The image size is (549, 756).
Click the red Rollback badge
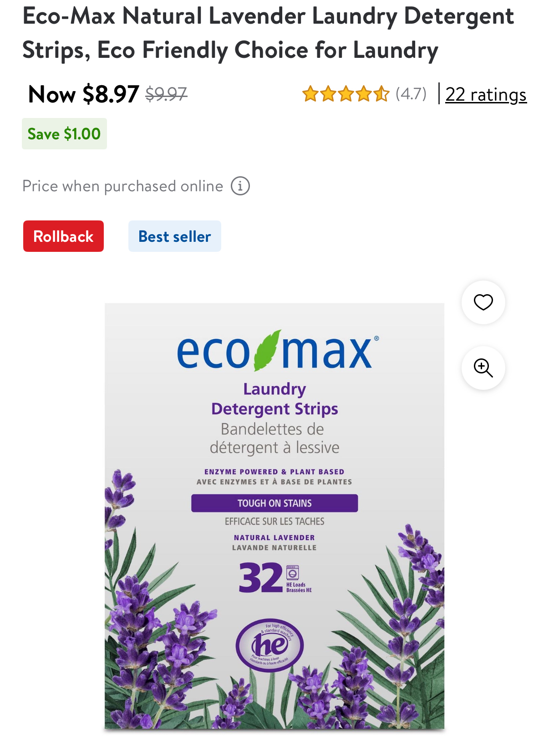click(64, 236)
